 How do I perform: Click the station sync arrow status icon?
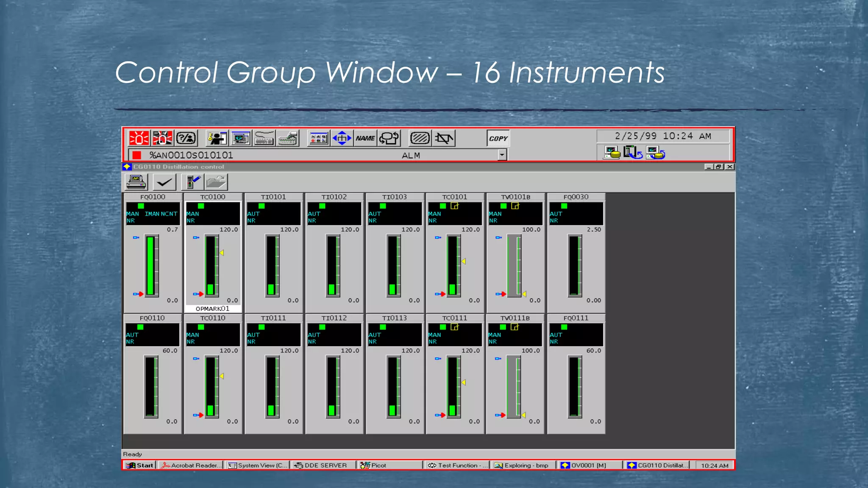point(633,152)
